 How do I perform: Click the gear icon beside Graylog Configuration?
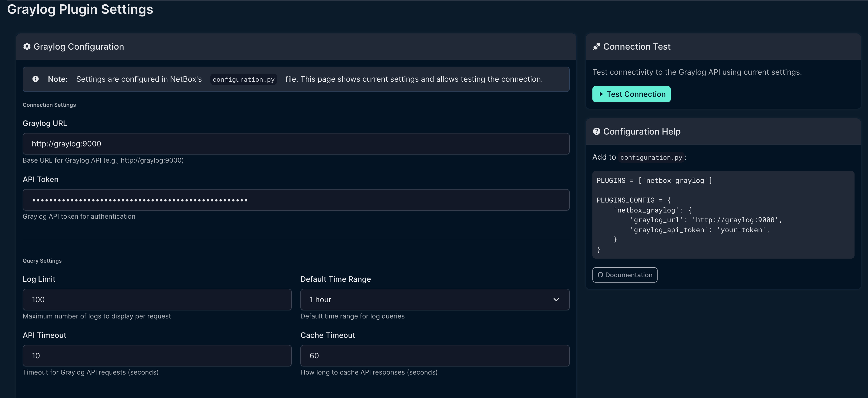click(27, 47)
